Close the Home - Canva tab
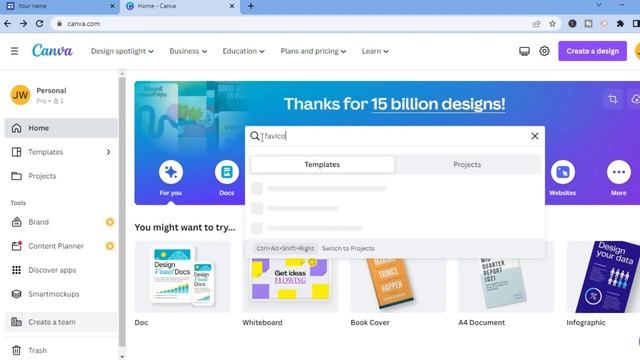 click(x=232, y=6)
